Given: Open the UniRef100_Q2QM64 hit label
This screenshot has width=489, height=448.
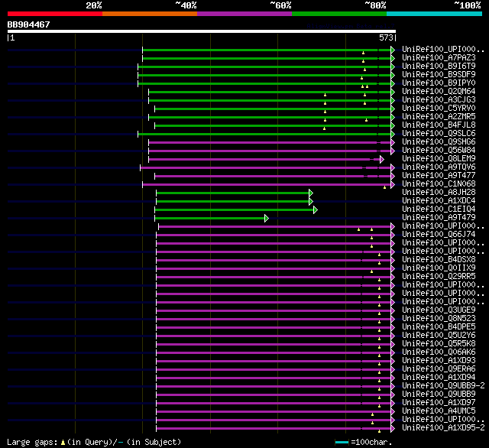Looking at the screenshot, I should [x=439, y=92].
